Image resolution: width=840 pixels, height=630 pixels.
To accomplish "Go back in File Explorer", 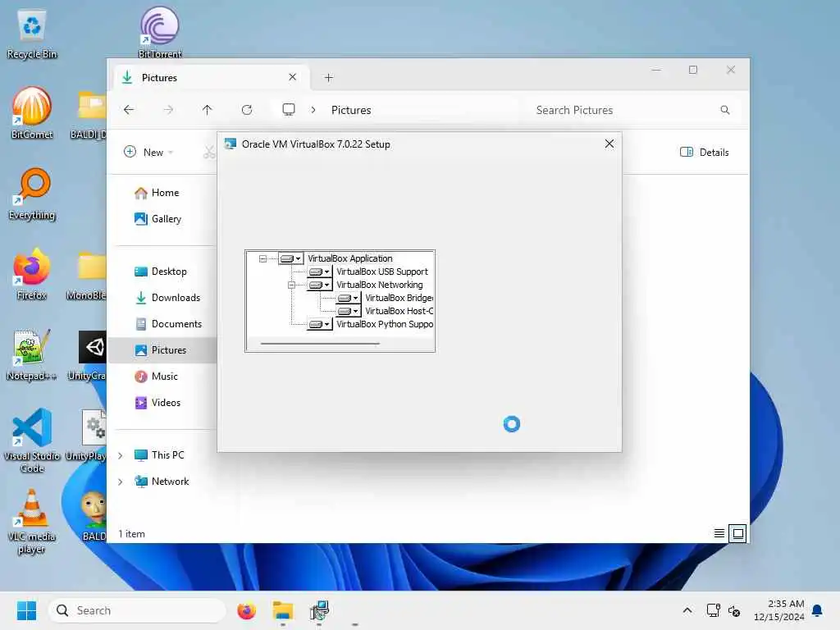I will pos(129,110).
